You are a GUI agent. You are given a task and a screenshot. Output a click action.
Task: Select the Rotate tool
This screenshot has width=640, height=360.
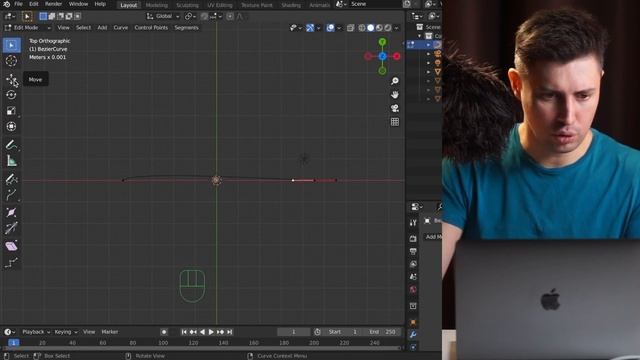coord(11,95)
